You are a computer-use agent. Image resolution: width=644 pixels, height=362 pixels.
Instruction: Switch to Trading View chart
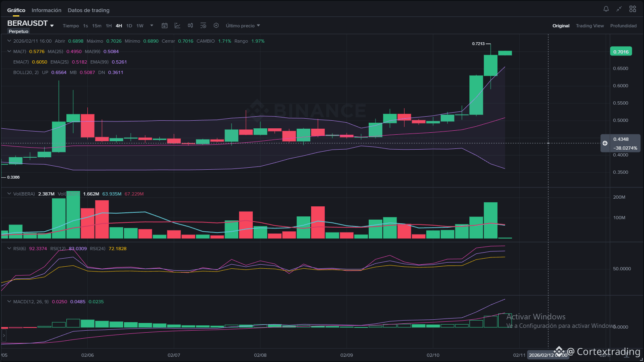[590, 26]
